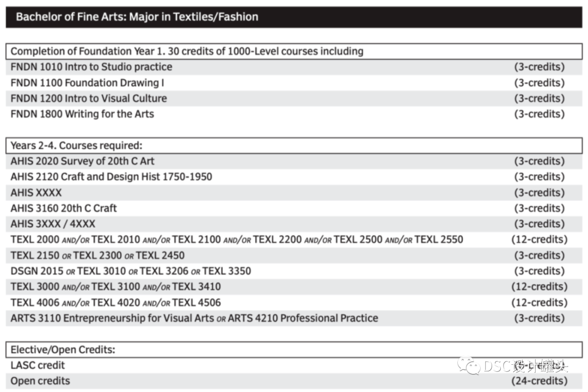Click FNDN 1100 Foundation Drawing I
This screenshot has width=588, height=392.
[87, 83]
